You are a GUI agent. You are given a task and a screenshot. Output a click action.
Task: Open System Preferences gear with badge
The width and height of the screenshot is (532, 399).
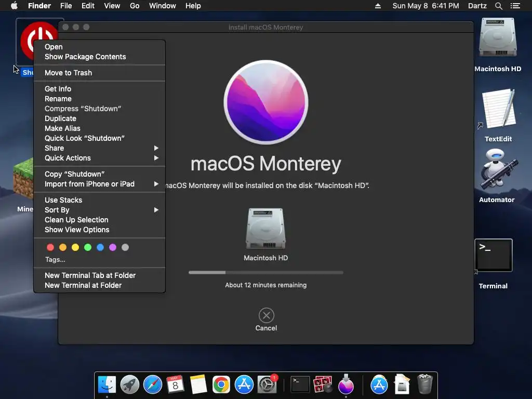pyautogui.click(x=267, y=385)
